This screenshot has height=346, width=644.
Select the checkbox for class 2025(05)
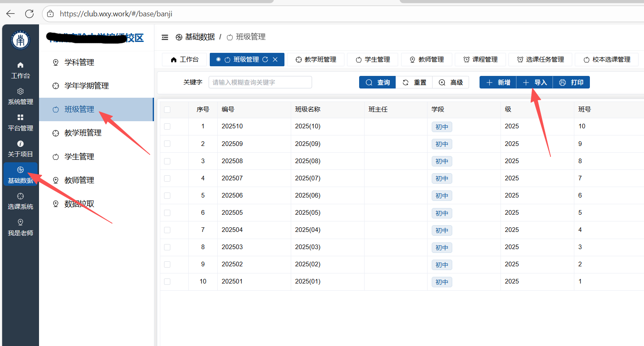(167, 213)
